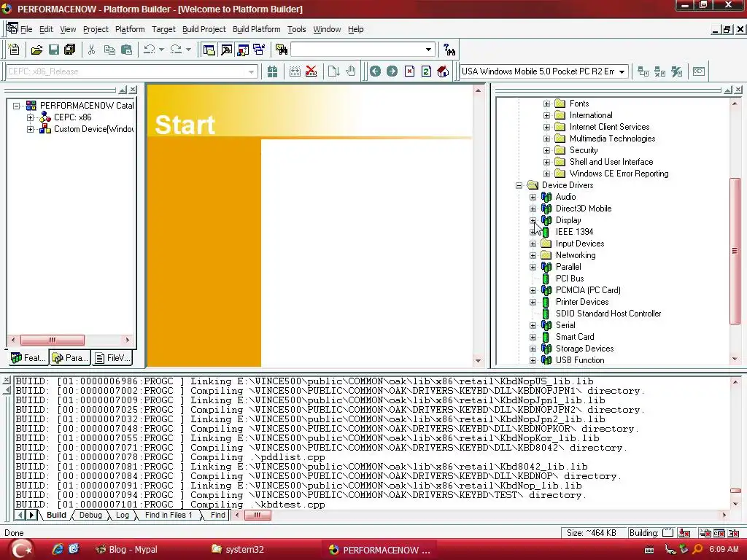Click the Redo arrow icon
747x560 pixels.
[x=176, y=50]
